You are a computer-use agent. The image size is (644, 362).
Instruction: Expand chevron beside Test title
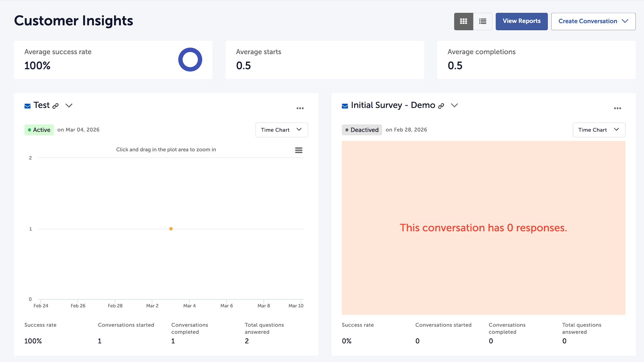click(x=69, y=106)
